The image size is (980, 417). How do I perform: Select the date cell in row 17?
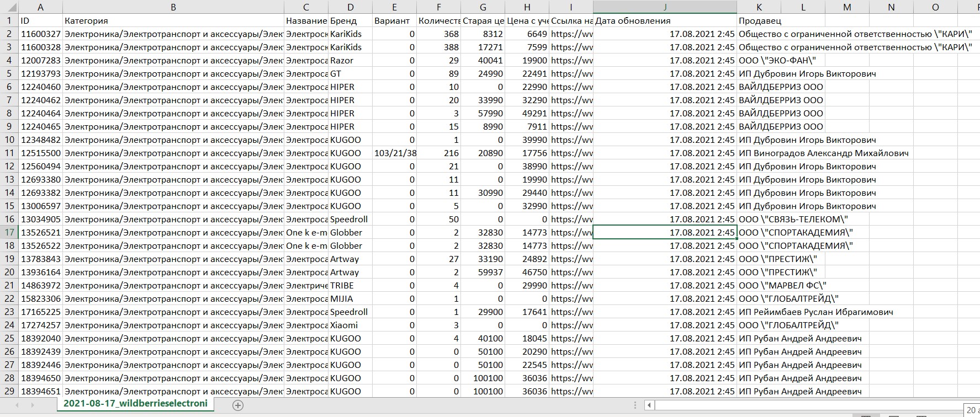[x=665, y=233]
